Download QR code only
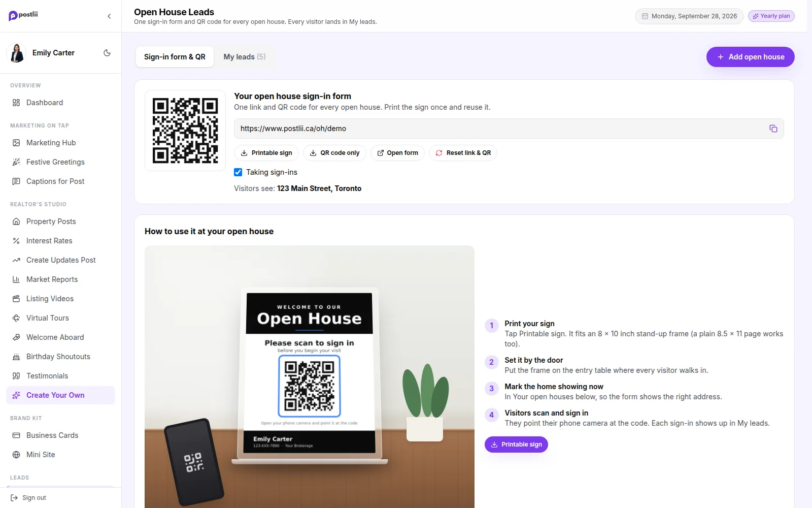Screen dimensions: 812x508 point(334,153)
